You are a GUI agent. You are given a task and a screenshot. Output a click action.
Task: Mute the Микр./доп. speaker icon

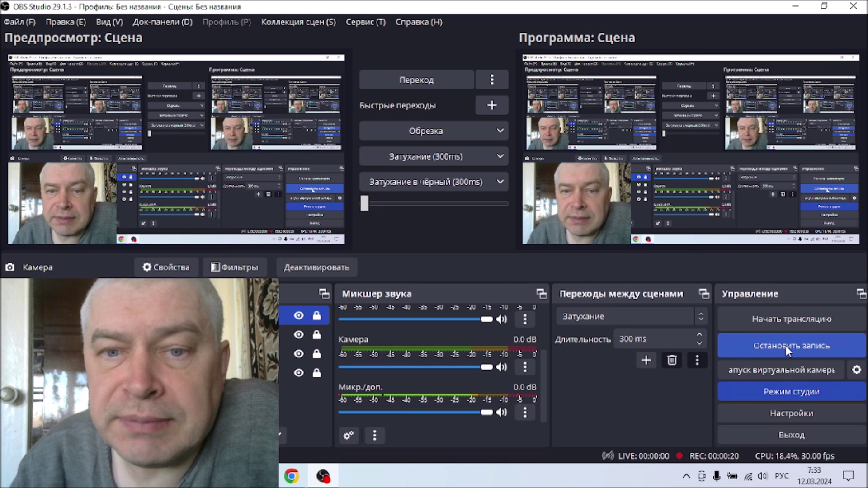[x=501, y=412]
